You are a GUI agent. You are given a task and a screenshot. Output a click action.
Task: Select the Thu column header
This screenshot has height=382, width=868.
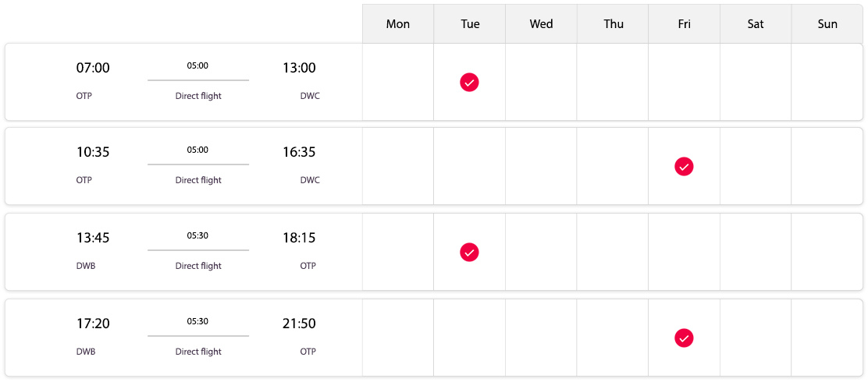613,23
